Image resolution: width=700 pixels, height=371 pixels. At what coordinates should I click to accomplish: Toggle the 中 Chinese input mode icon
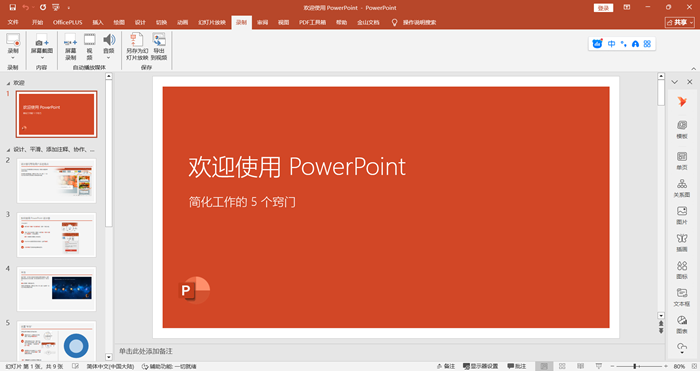(612, 44)
